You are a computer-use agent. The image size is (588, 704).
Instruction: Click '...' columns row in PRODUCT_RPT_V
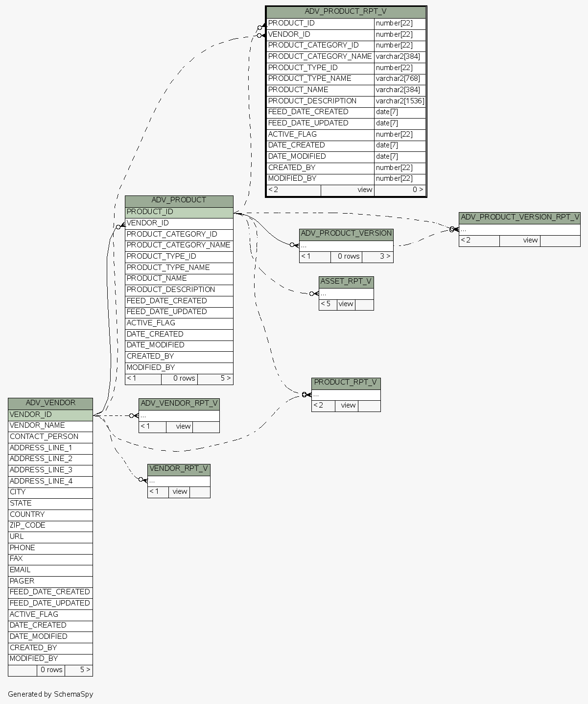pos(346,395)
